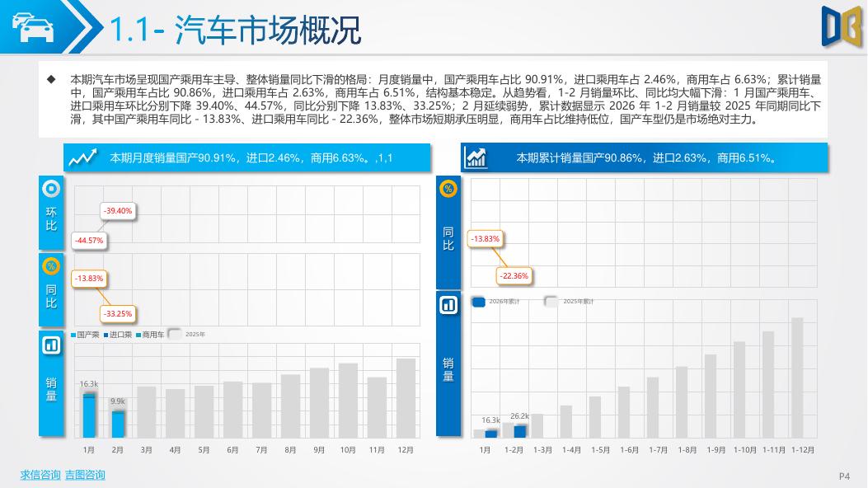Click the bar chart icon above the right 销量 label
This screenshot has height=488, width=868.
point(448,305)
